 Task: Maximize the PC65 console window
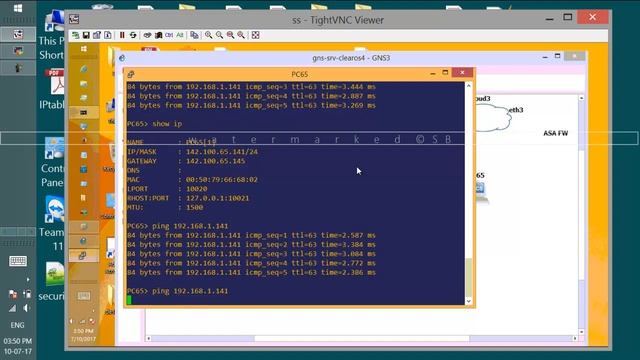point(445,73)
